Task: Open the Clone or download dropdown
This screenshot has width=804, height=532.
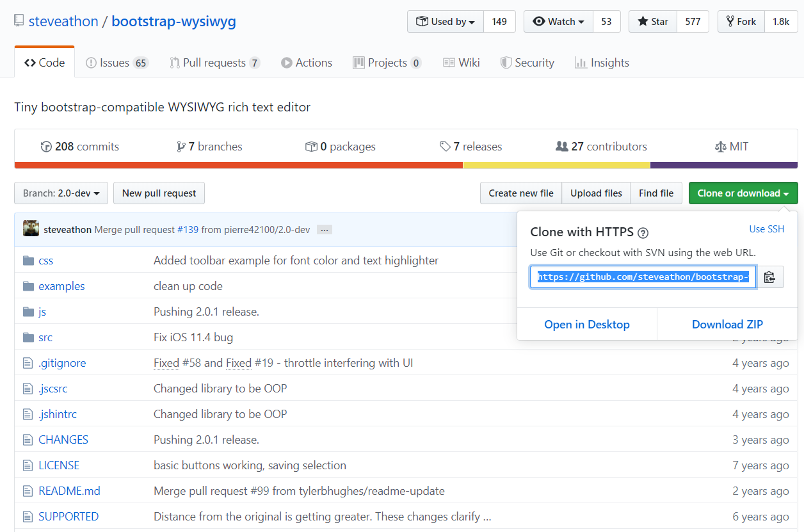Action: 743,193
